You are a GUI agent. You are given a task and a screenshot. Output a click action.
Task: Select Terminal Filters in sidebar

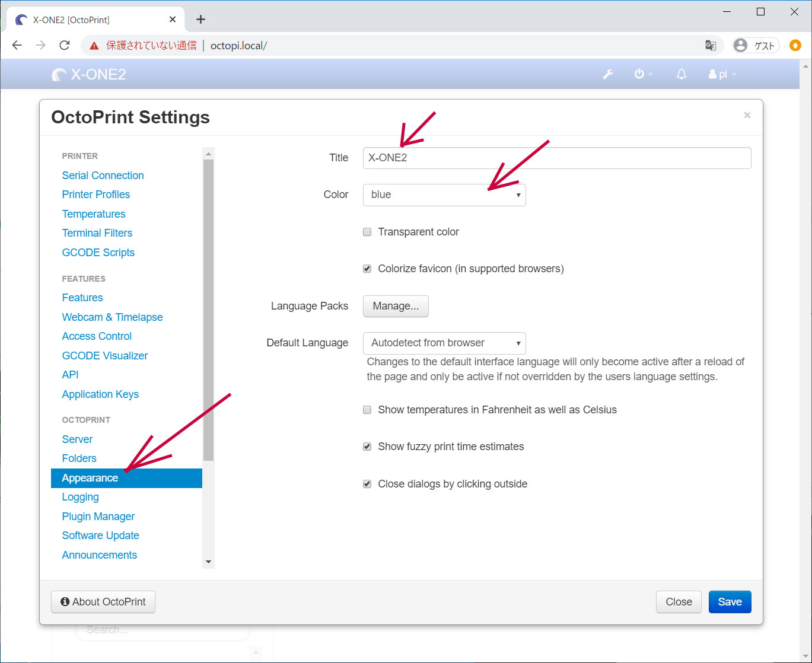(97, 233)
